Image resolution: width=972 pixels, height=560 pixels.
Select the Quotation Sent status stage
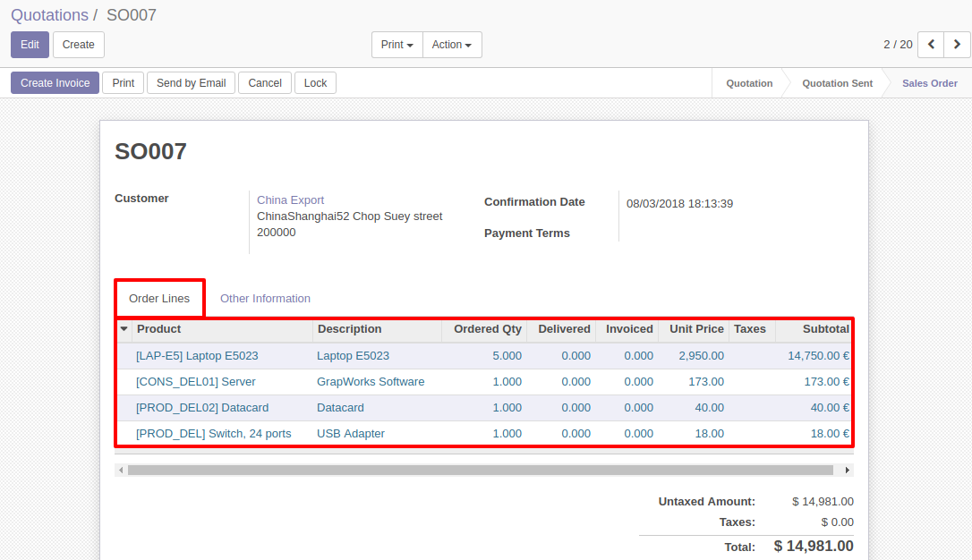837,83
